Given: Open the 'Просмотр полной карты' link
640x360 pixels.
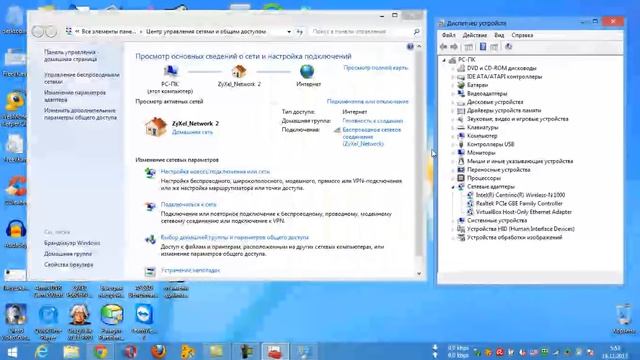Looking at the screenshot, I should pyautogui.click(x=376, y=68).
